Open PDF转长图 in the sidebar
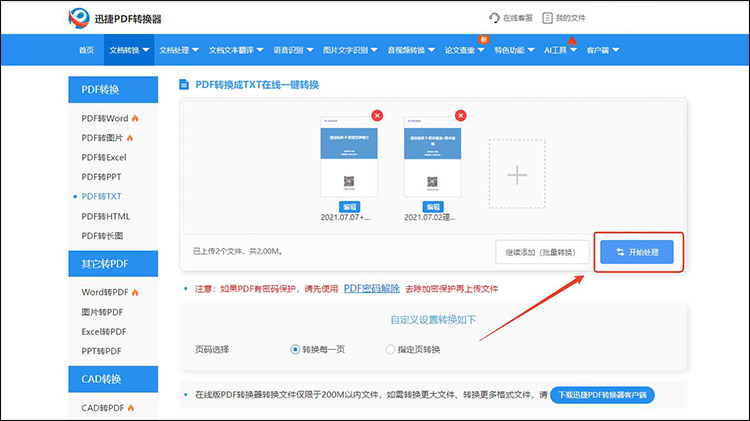This screenshot has height=421, width=750. 102,236
